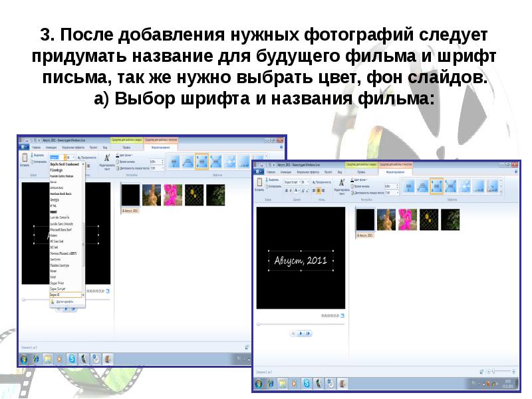Open Форматирование tab in front window

click(x=395, y=172)
